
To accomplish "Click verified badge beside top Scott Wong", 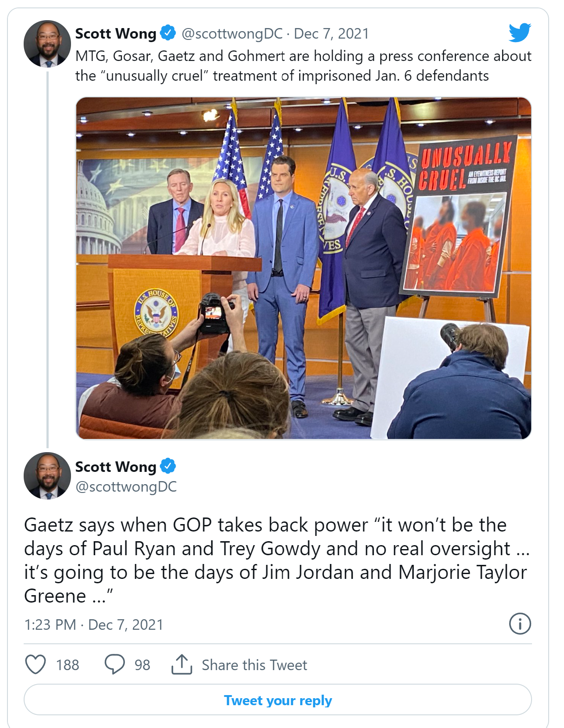I will pyautogui.click(x=168, y=33).
